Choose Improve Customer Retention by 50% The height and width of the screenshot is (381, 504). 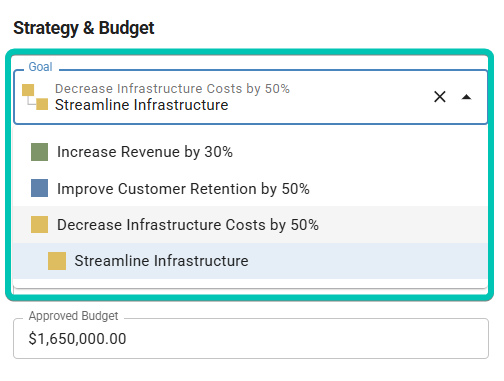pos(250,188)
